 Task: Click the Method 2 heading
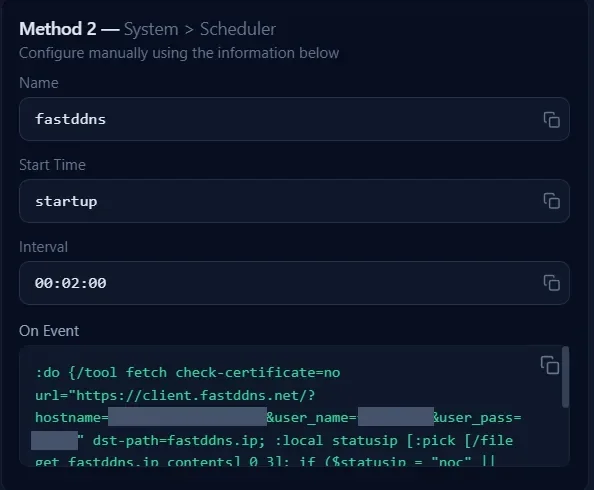[x=58, y=29]
